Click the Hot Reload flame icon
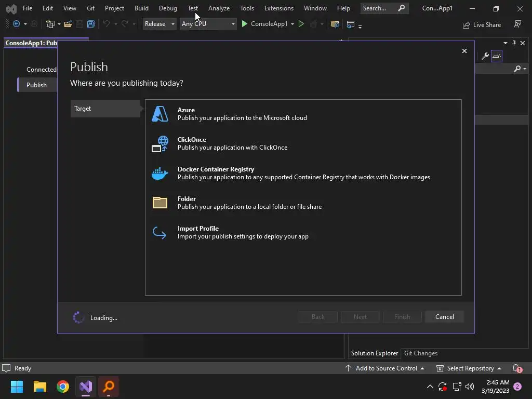Viewport: 532px width, 399px height. pos(313,24)
